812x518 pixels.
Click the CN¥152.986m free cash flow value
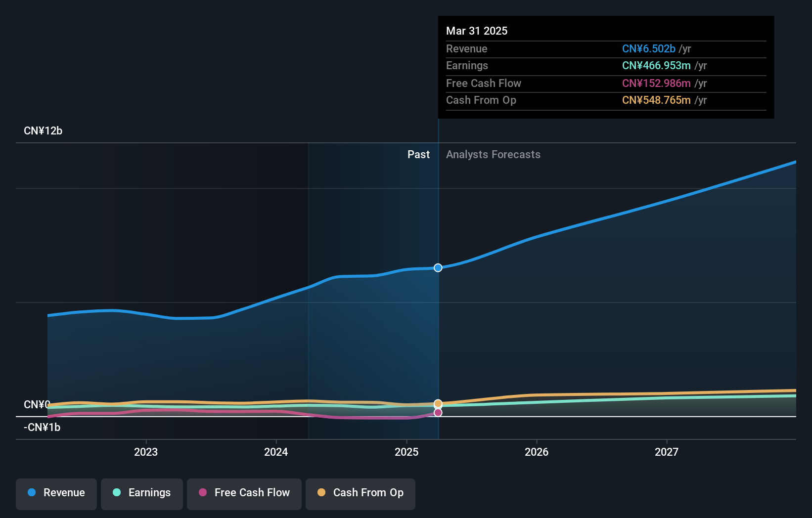656,84
